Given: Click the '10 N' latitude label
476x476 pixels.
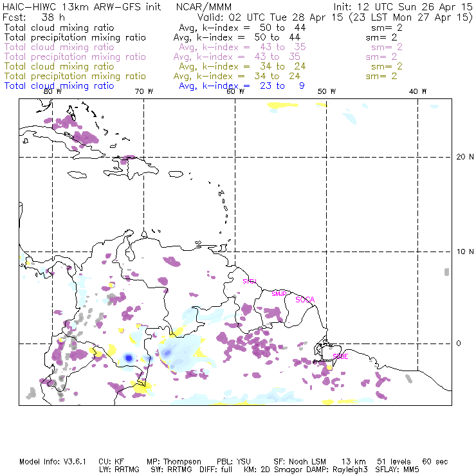Looking at the screenshot, I should tap(465, 252).
